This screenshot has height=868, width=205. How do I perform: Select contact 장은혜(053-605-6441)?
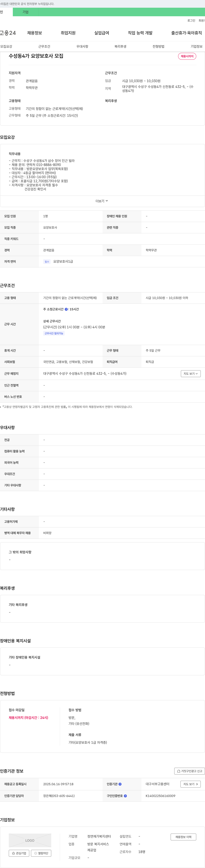tap(59, 796)
